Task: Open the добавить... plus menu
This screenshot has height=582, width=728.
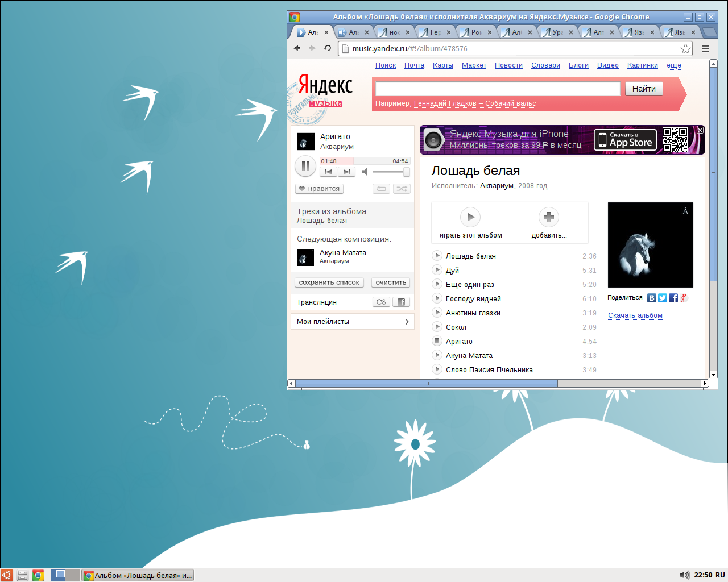Action: click(549, 217)
